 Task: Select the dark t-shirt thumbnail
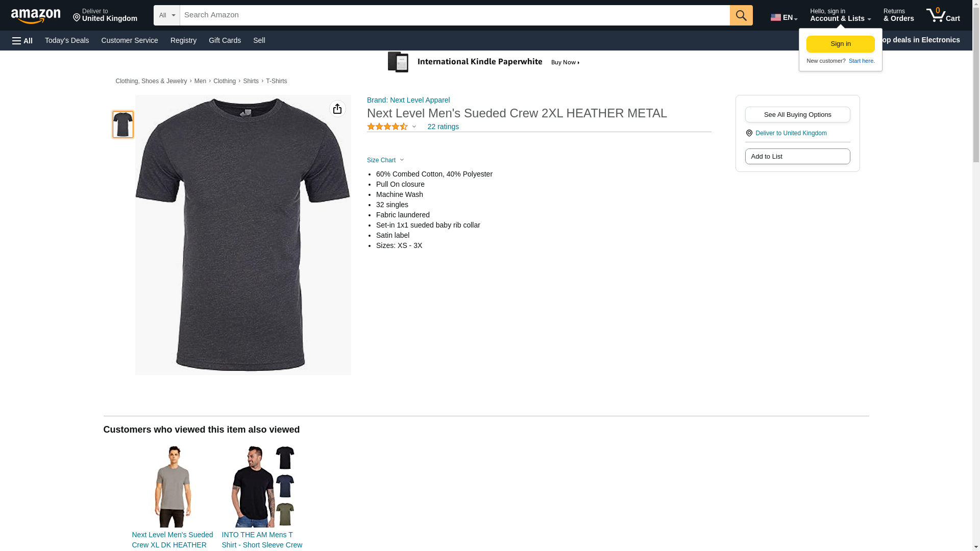pos(123,124)
